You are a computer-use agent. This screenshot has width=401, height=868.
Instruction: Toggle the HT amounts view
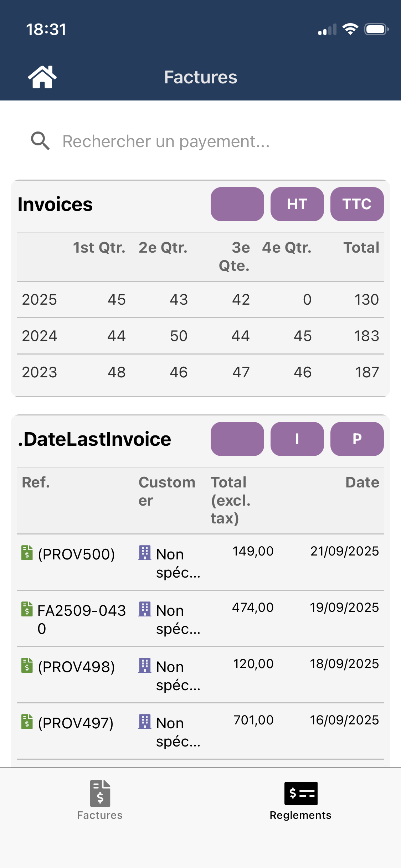pos(297,204)
